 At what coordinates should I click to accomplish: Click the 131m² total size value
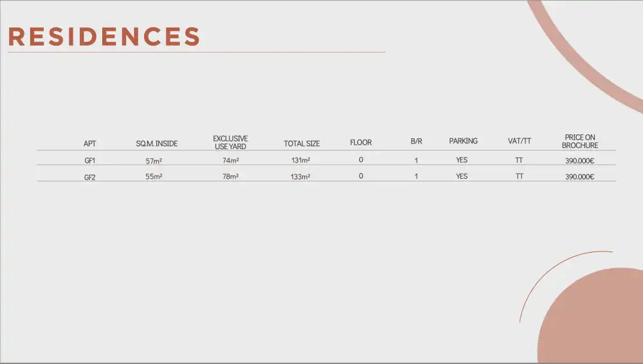pyautogui.click(x=300, y=161)
